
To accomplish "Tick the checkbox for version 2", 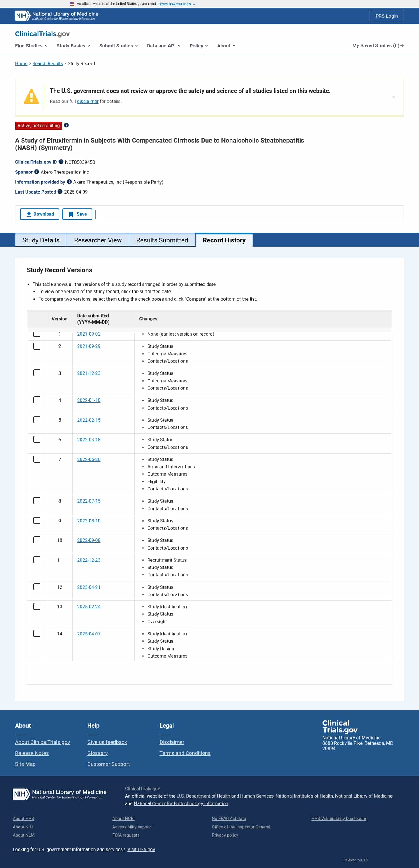I will [x=37, y=346].
